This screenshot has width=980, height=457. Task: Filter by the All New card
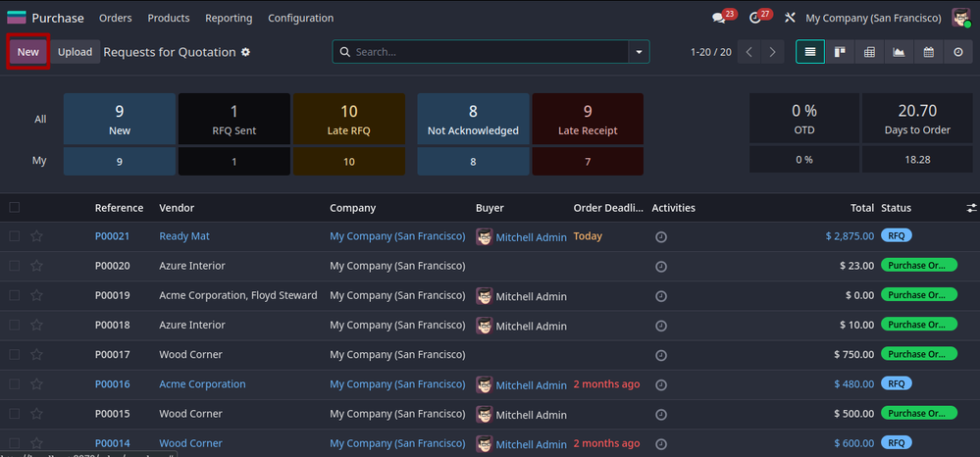tap(120, 119)
